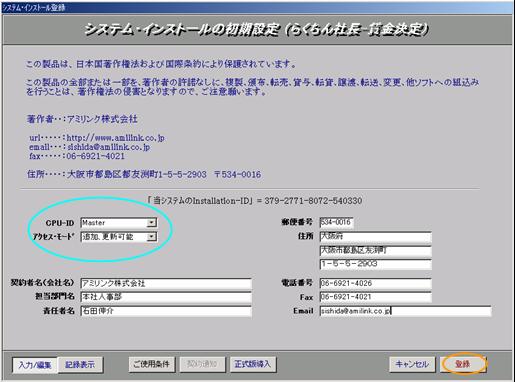Click the 登録 register button
The height and width of the screenshot is (382, 515).
pyautogui.click(x=463, y=364)
